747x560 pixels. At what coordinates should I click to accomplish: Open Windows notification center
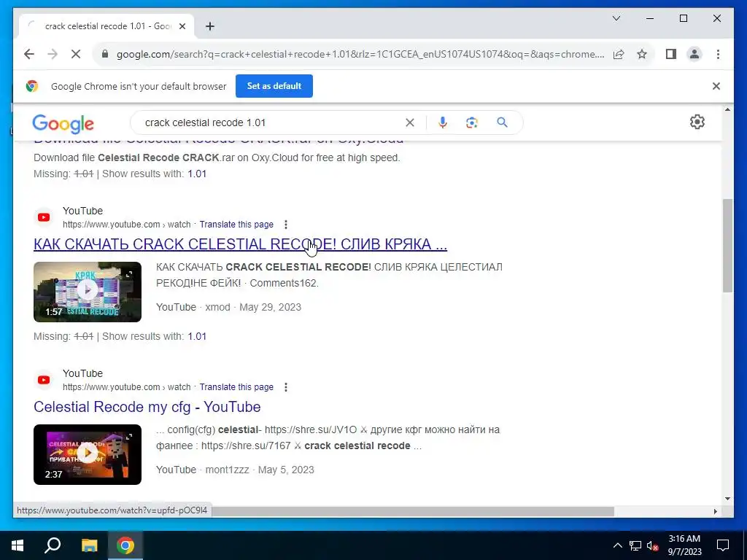[x=723, y=545]
